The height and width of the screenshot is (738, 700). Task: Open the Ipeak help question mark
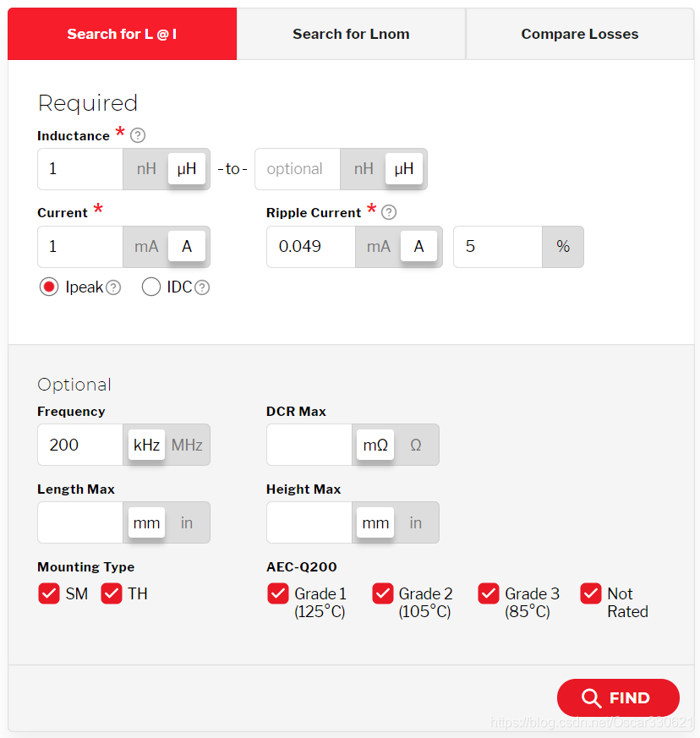113,287
